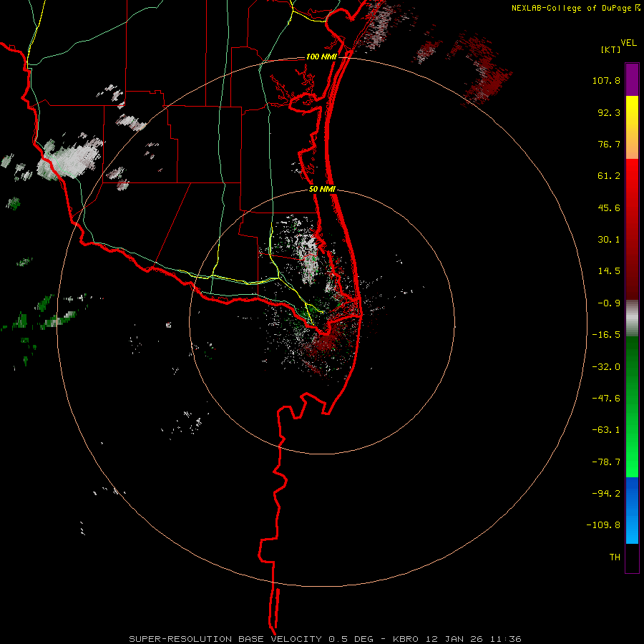Click the VEL legend title
Viewport: 644px width, 644px height.
[628, 43]
